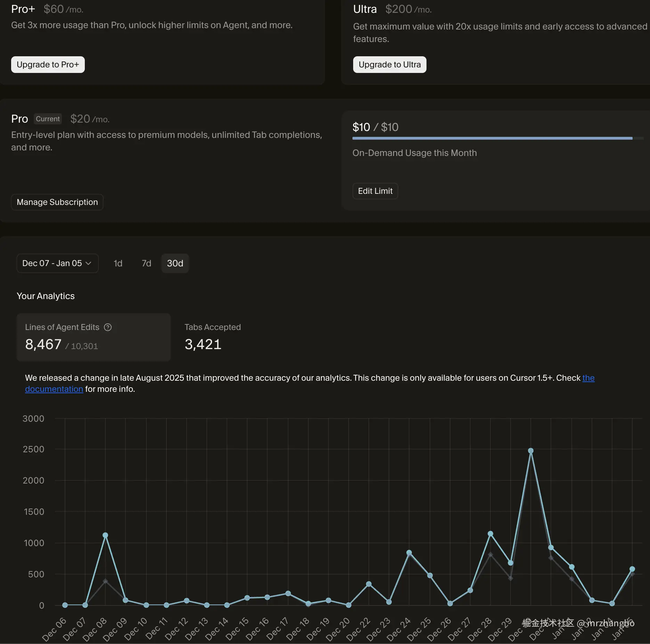Click Upgrade to Pro+ button

pos(48,65)
